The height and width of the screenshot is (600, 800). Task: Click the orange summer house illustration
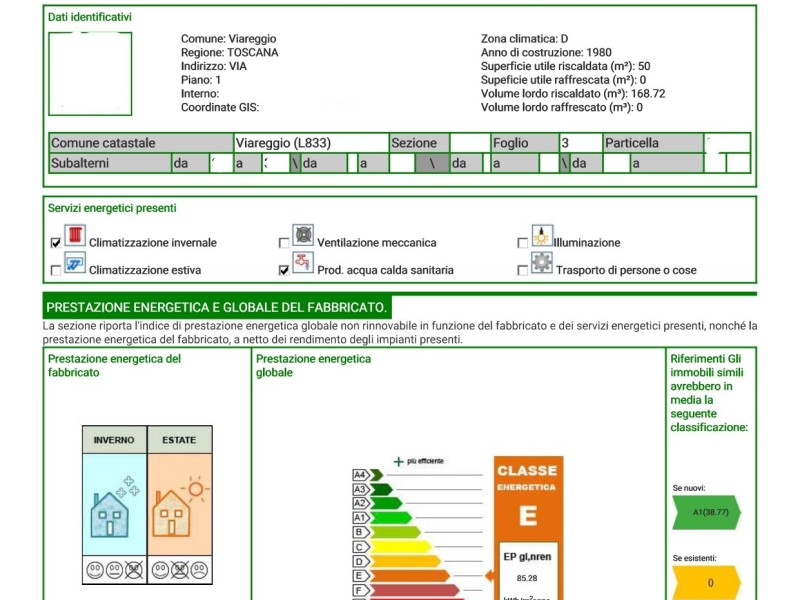tap(171, 513)
